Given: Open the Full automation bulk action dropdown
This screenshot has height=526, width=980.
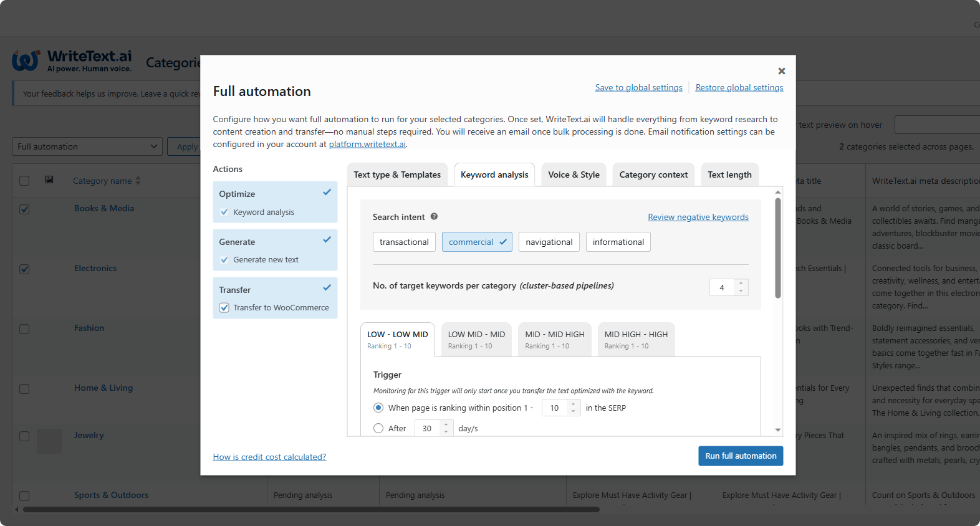Looking at the screenshot, I should tap(87, 146).
